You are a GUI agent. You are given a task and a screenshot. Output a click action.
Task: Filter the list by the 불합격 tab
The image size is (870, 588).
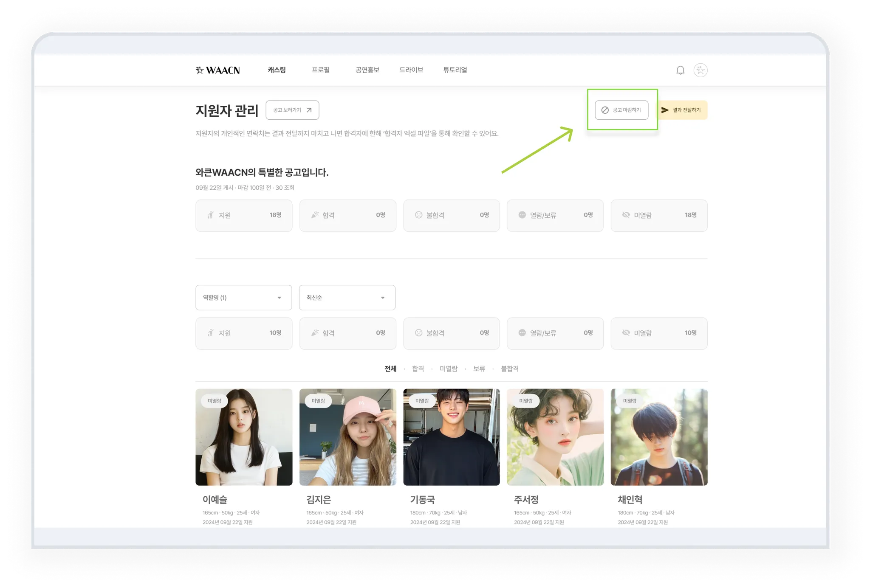click(x=509, y=369)
